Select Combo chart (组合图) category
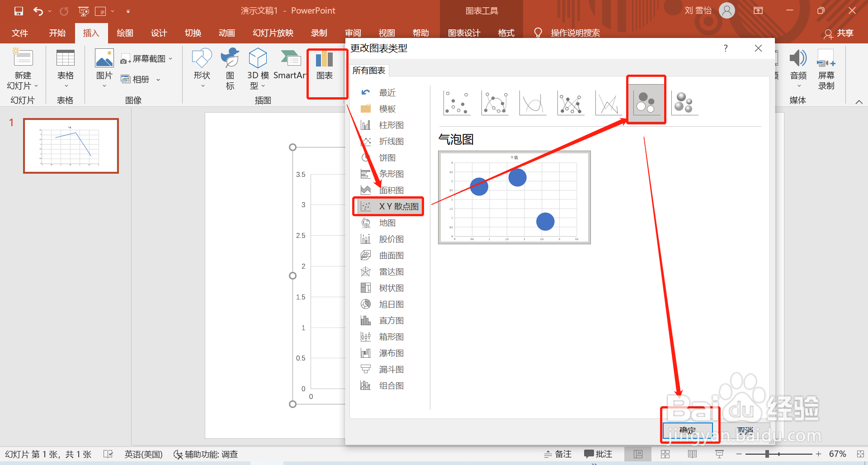 click(390, 386)
